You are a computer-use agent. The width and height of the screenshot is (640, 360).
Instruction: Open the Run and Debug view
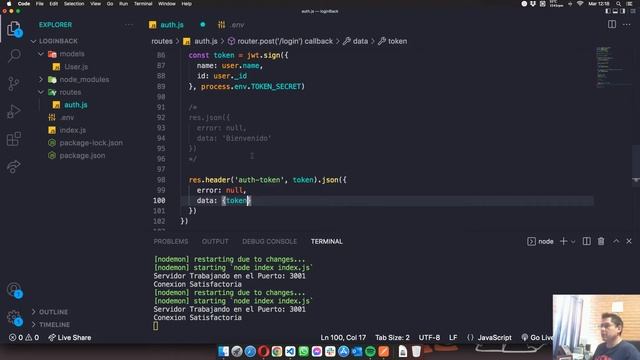[14, 111]
